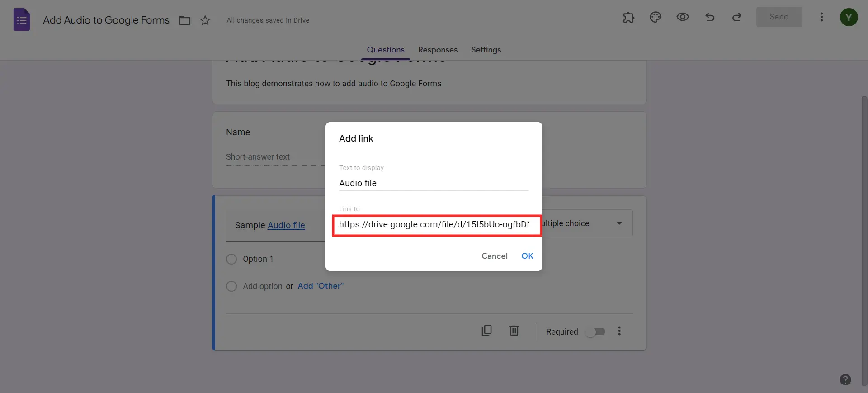Viewport: 868px width, 393px height.
Task: Click the Add "Other" link
Action: point(321,286)
